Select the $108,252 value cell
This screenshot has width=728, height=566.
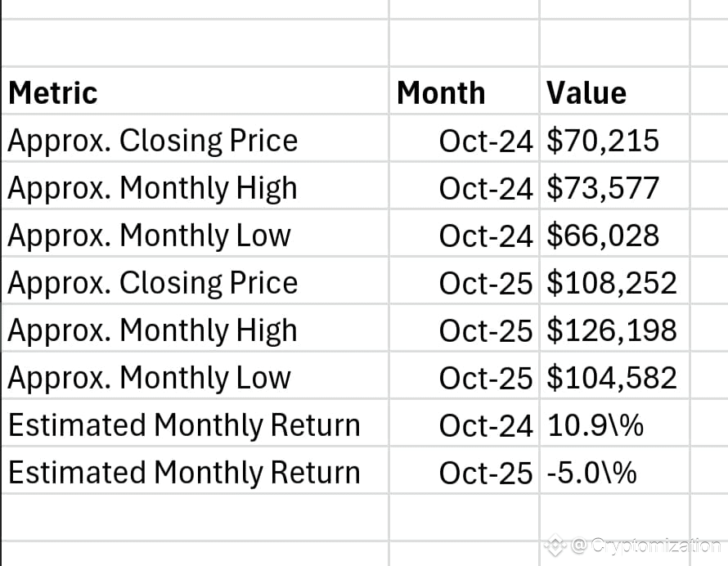[615, 281]
